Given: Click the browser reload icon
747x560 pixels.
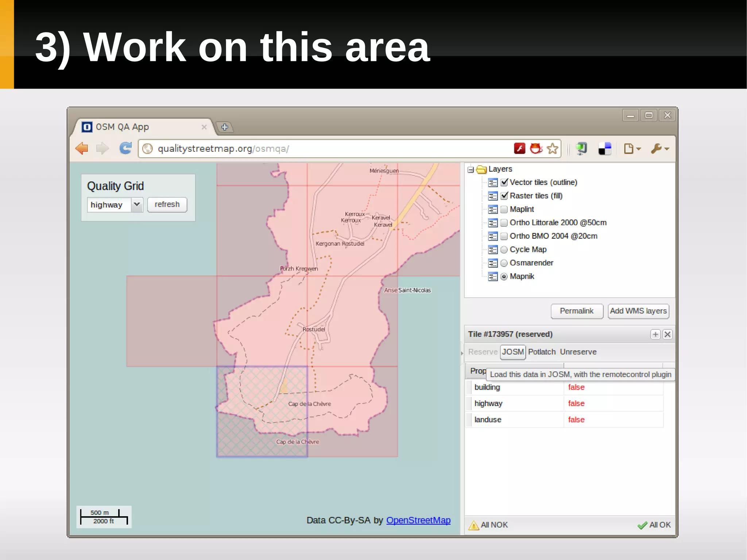Looking at the screenshot, I should click(x=125, y=148).
